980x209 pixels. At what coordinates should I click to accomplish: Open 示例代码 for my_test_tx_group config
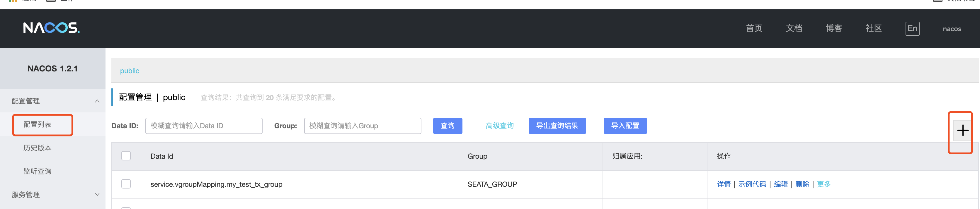pyautogui.click(x=752, y=184)
